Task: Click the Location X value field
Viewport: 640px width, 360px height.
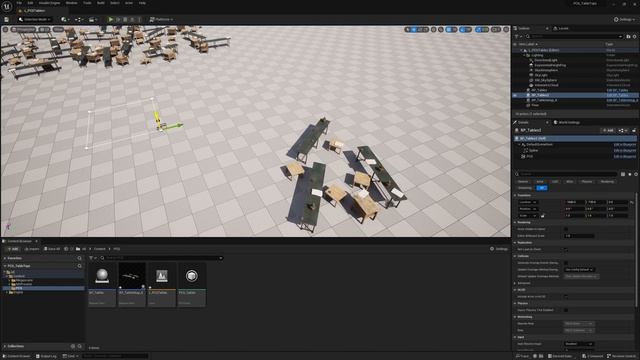Action: 574,202
